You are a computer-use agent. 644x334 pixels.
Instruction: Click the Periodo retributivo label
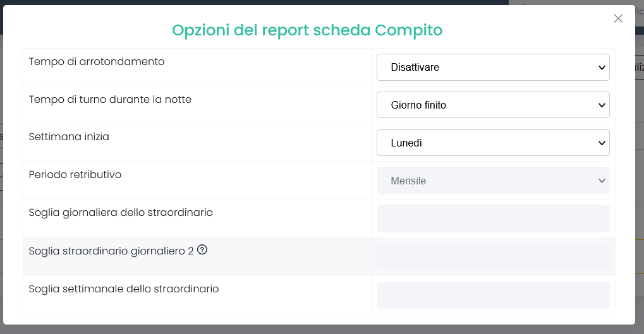(75, 174)
